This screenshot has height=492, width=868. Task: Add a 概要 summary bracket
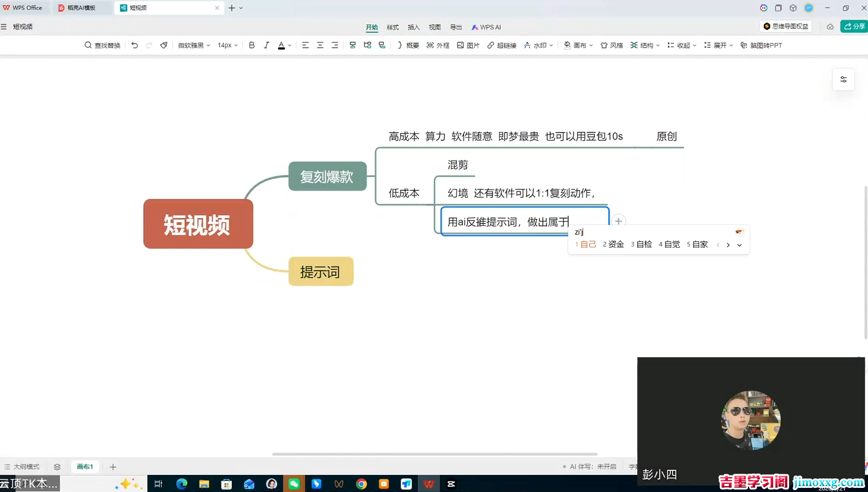(408, 45)
